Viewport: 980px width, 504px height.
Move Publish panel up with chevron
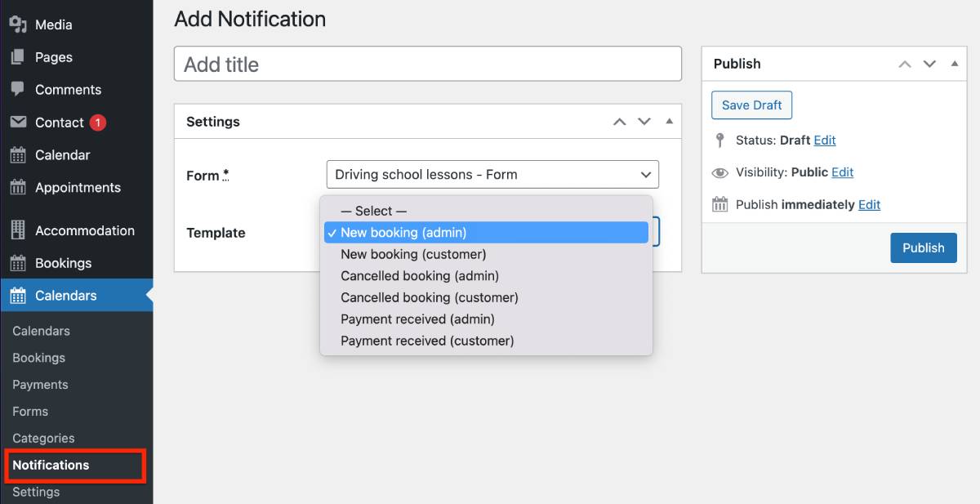pyautogui.click(x=905, y=64)
